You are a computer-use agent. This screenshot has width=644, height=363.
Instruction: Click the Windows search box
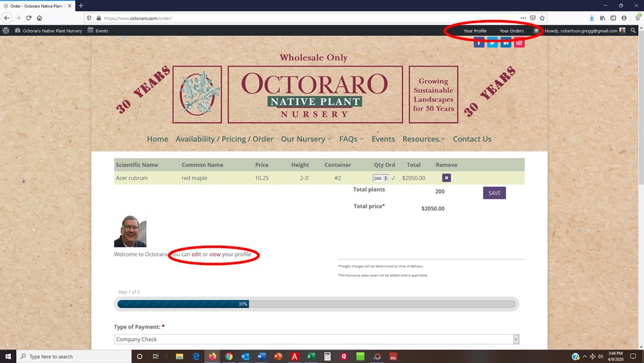74,357
